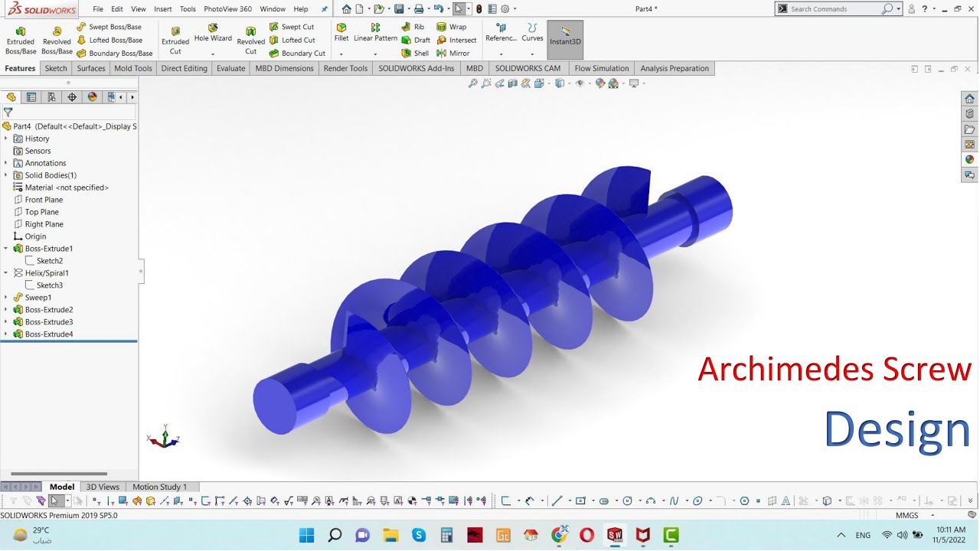Click MMGS unit system in status bar

906,516
